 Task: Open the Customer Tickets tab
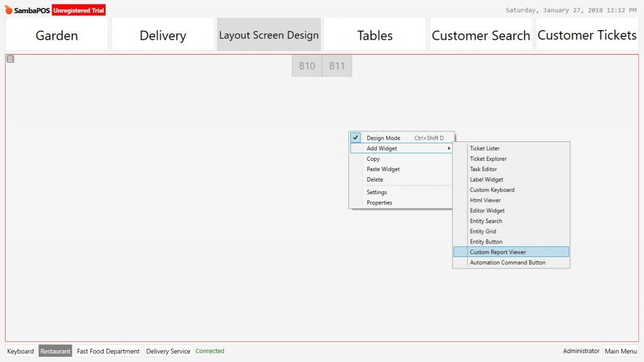coord(587,35)
